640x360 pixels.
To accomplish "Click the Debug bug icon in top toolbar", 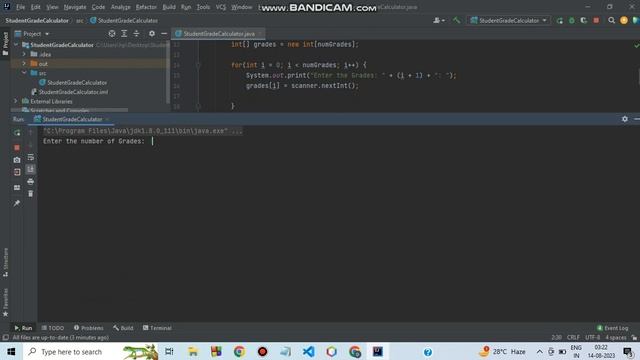I will 572,20.
